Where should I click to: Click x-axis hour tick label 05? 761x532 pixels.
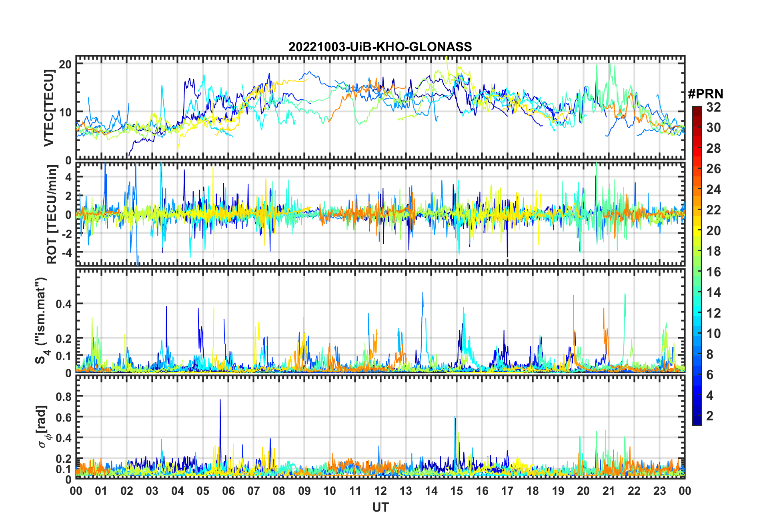pos(203,491)
